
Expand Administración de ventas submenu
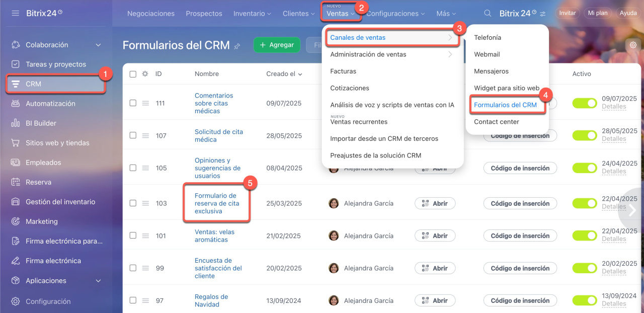click(392, 54)
